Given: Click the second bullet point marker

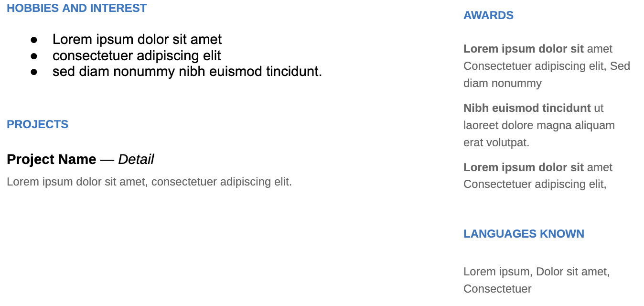Looking at the screenshot, I should pos(34,56).
